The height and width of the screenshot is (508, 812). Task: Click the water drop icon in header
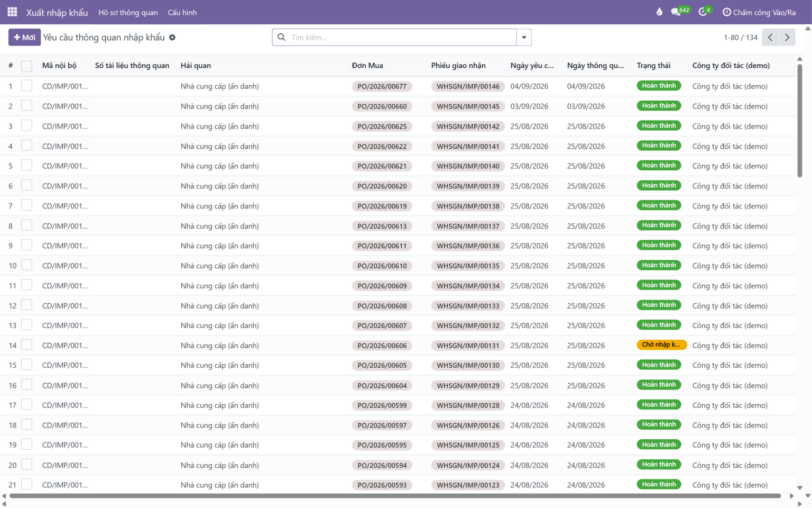tap(659, 12)
